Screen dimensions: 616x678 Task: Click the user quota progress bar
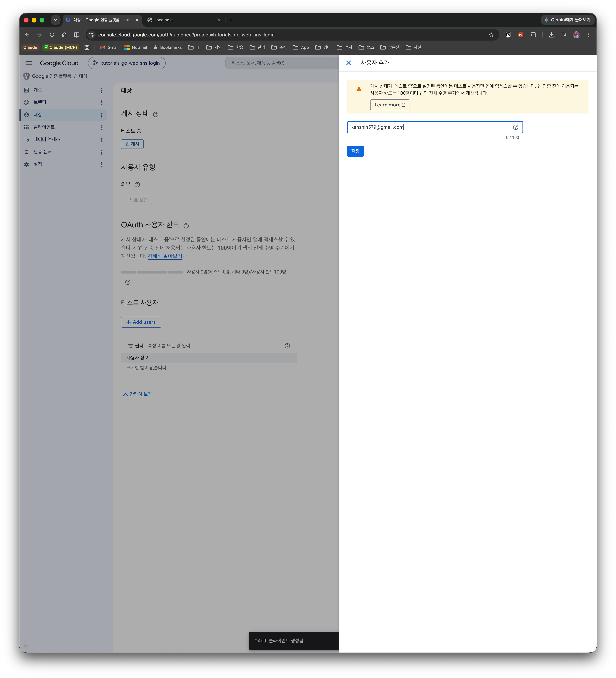point(152,272)
